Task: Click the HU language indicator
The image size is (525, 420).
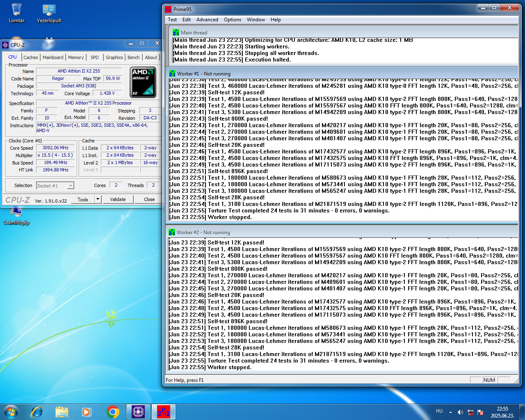Action: coord(439,411)
